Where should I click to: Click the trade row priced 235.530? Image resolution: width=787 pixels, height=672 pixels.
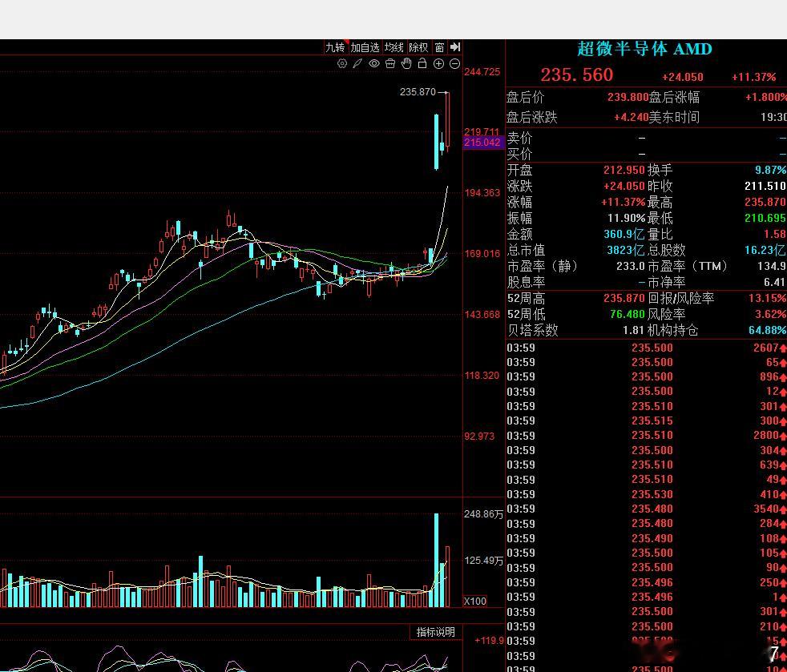pyautogui.click(x=647, y=494)
